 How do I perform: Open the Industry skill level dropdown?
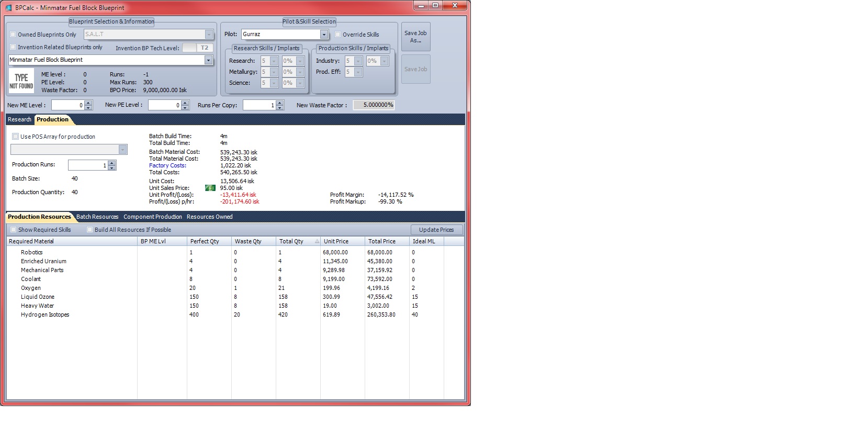pyautogui.click(x=358, y=61)
